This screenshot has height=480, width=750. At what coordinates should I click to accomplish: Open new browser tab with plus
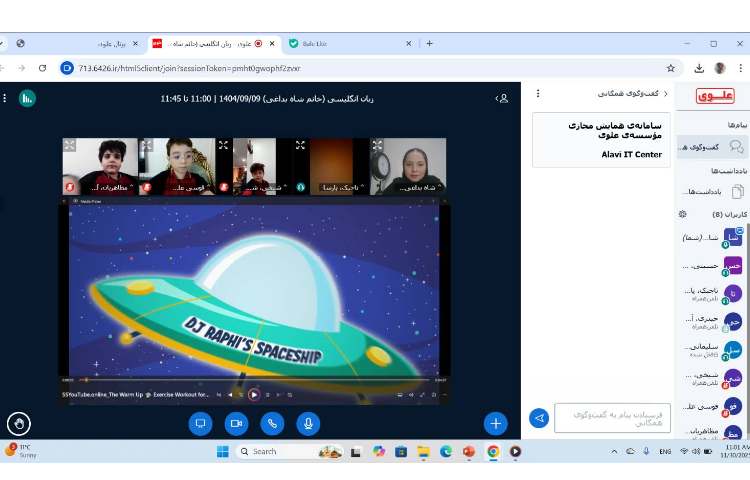[430, 44]
